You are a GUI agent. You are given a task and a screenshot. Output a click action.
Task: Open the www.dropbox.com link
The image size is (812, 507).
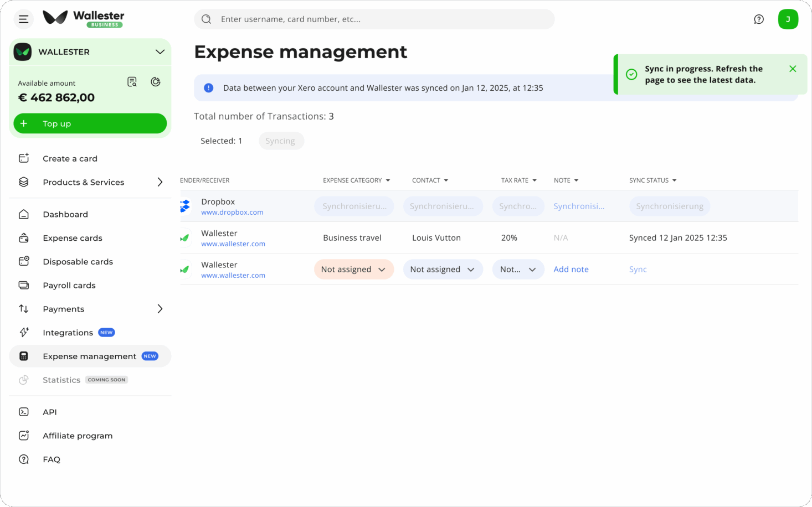pos(232,213)
